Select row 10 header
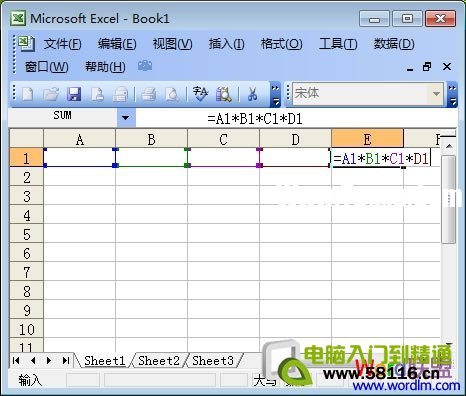 tap(26, 329)
